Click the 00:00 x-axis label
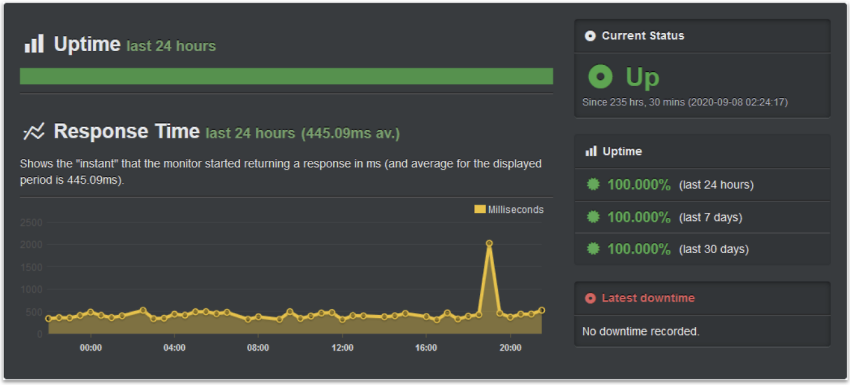This screenshot has width=850, height=385. tap(91, 348)
